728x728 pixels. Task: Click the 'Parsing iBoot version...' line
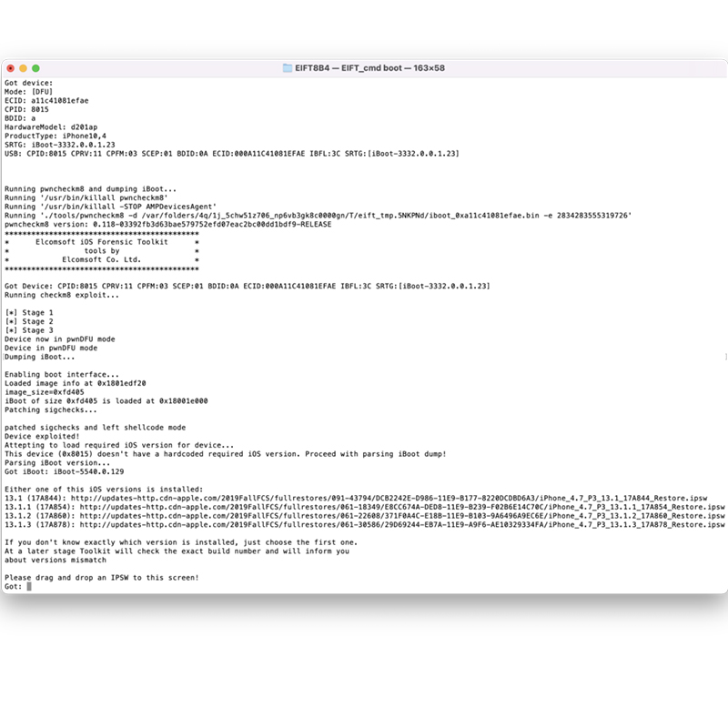(57, 462)
